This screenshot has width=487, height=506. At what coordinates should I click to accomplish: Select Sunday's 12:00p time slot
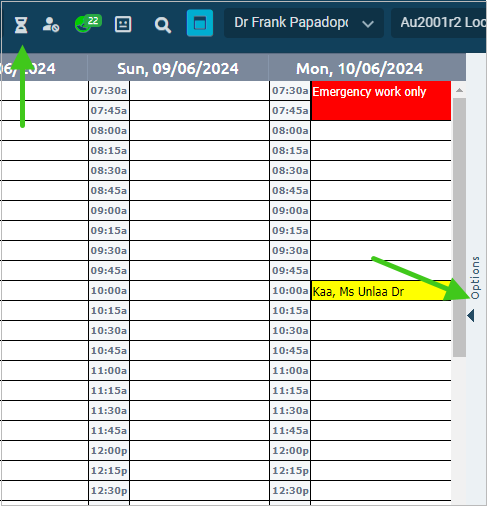point(199,451)
